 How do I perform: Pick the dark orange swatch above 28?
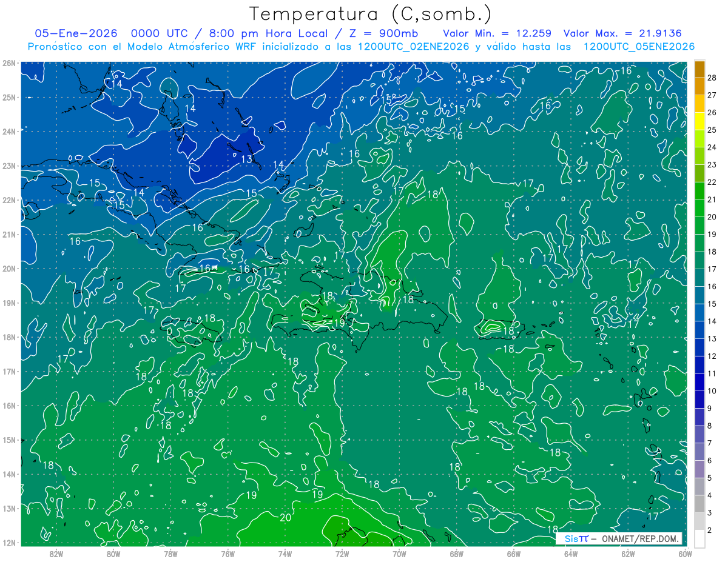699,69
